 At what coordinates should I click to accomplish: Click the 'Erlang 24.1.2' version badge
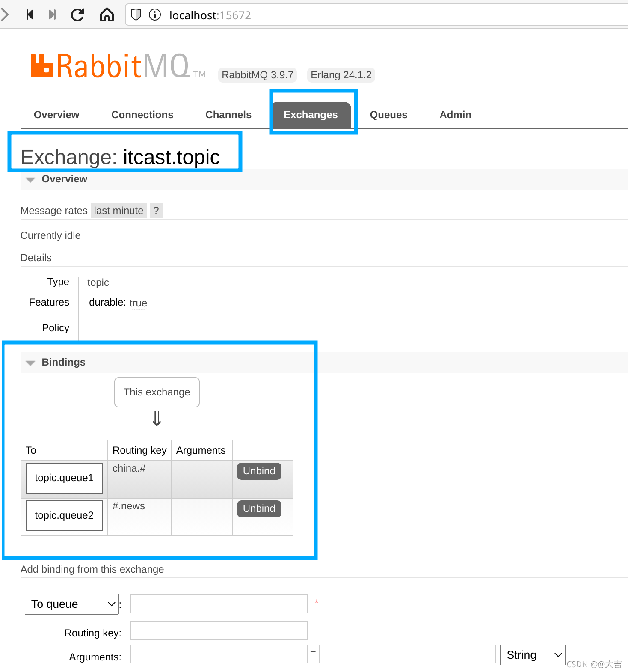point(341,75)
